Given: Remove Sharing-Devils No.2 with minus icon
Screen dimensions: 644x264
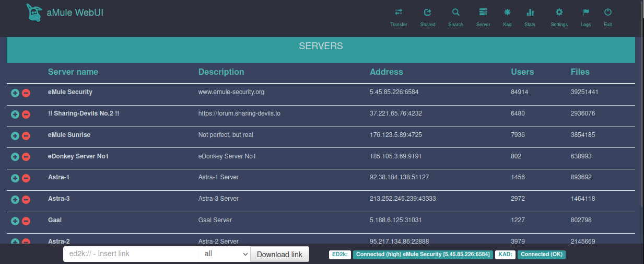Looking at the screenshot, I should 26,114.
